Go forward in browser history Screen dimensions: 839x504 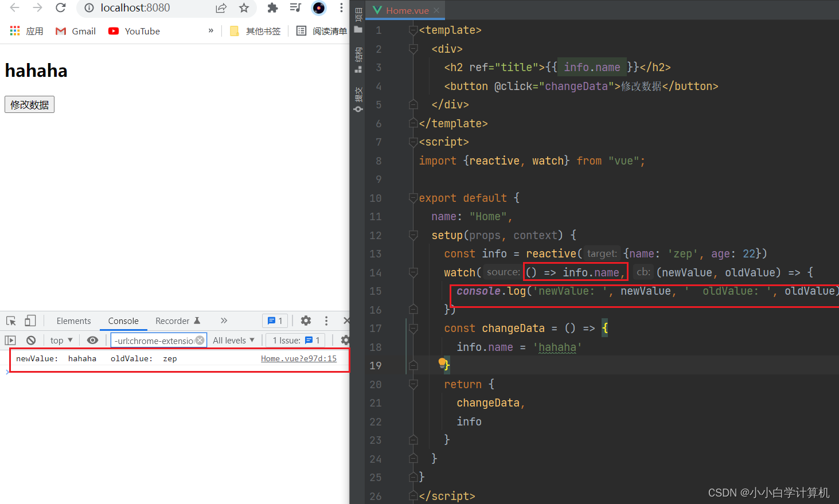point(37,7)
